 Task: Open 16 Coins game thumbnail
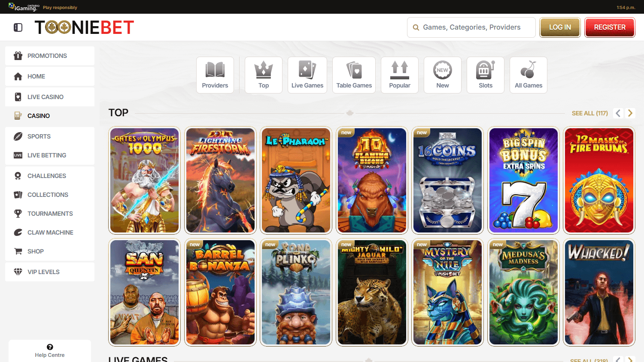(448, 180)
